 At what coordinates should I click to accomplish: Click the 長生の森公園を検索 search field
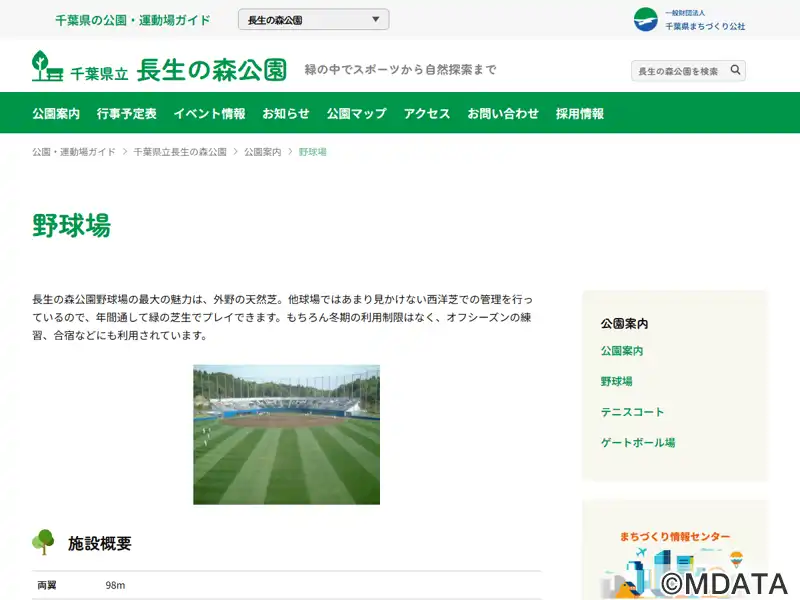click(678, 71)
